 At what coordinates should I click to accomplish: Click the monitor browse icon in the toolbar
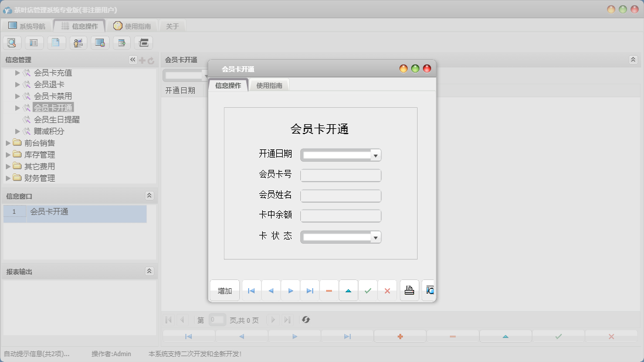coord(99,42)
